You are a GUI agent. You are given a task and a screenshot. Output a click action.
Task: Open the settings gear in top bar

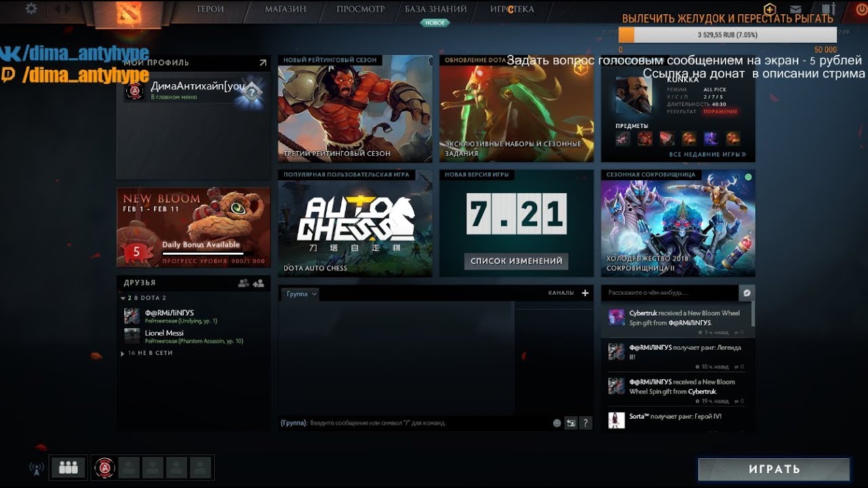coord(31,9)
